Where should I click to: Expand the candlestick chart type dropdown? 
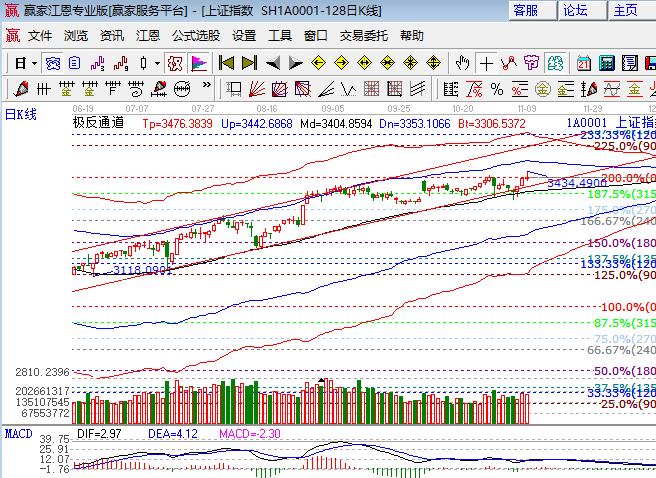155,63
